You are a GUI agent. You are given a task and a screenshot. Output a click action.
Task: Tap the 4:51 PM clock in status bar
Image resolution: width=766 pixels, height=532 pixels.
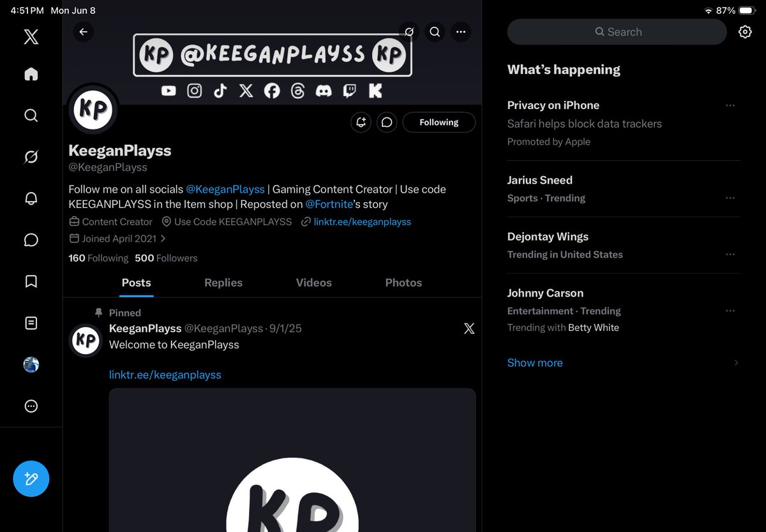tap(27, 11)
